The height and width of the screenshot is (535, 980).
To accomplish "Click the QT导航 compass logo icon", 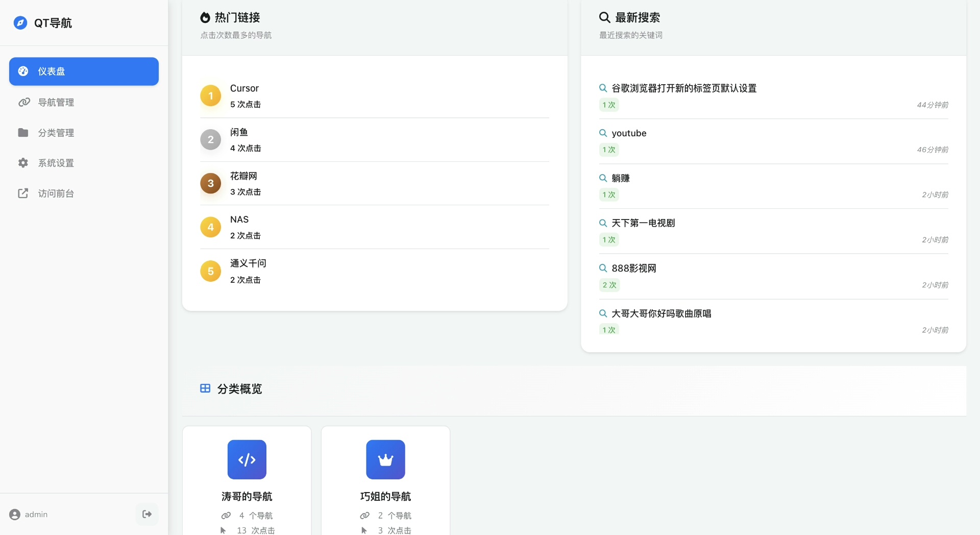I will pyautogui.click(x=20, y=23).
